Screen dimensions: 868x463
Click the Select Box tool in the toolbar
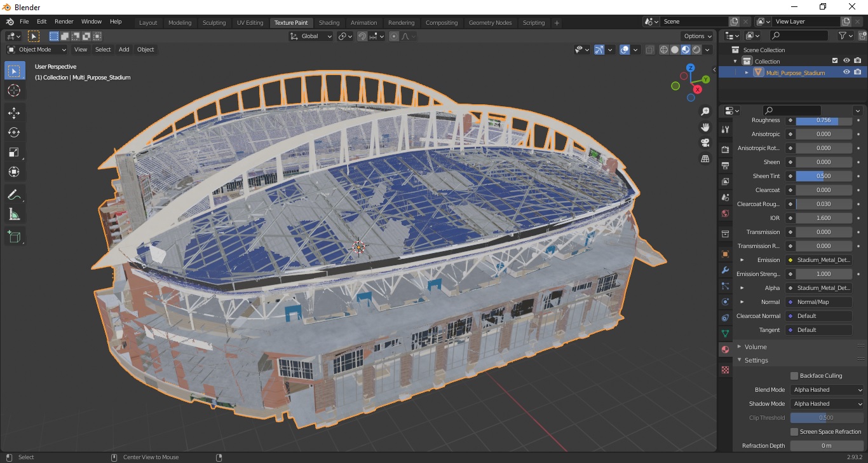point(14,71)
